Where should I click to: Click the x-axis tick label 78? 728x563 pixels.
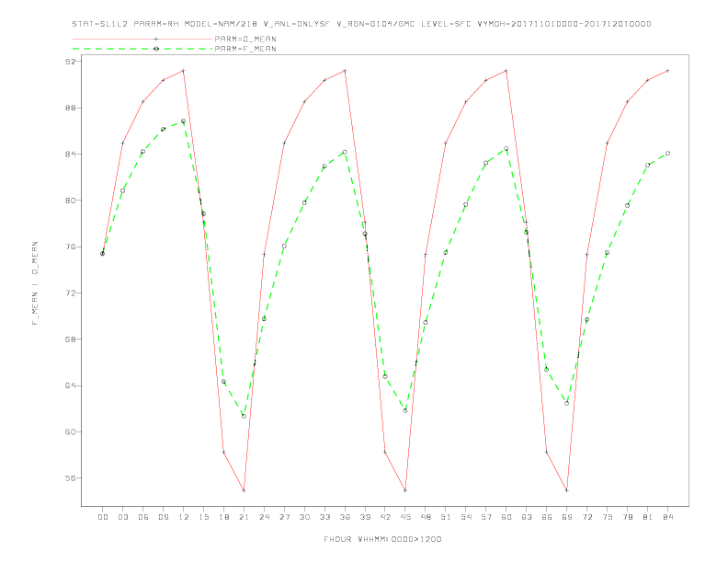click(x=628, y=517)
